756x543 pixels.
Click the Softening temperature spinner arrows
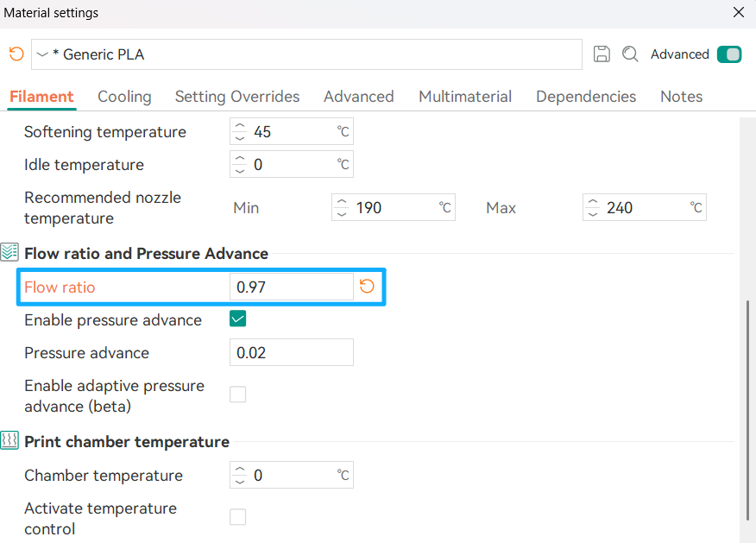(241, 132)
